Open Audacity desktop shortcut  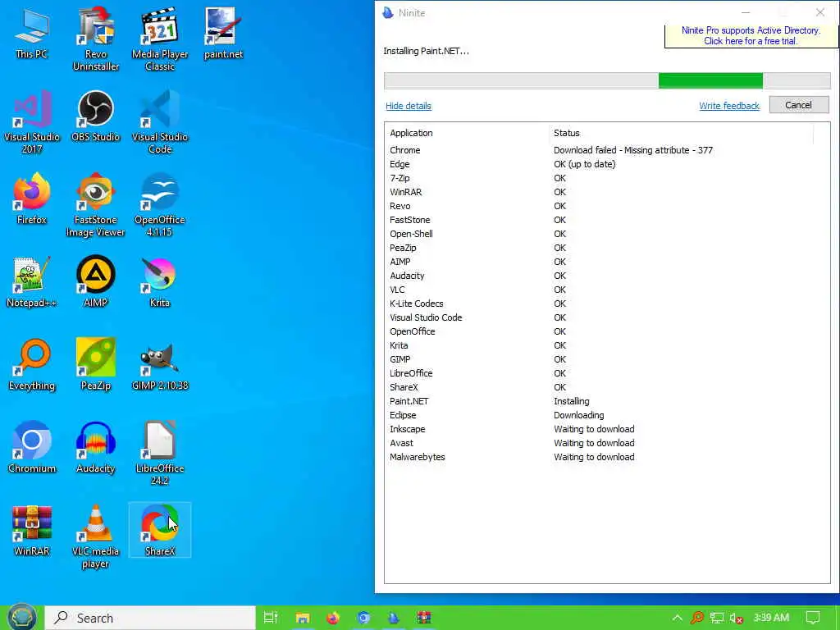96,448
